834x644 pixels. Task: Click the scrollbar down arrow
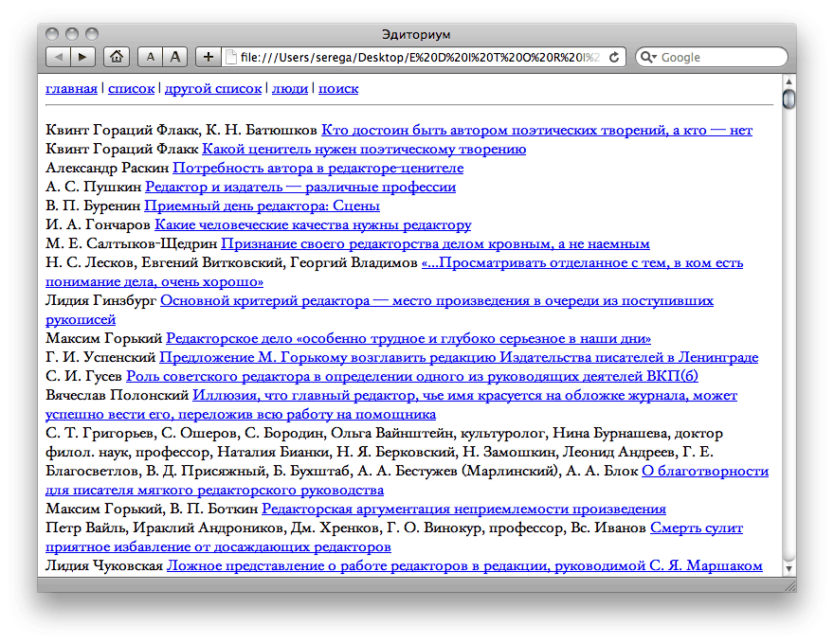789,569
